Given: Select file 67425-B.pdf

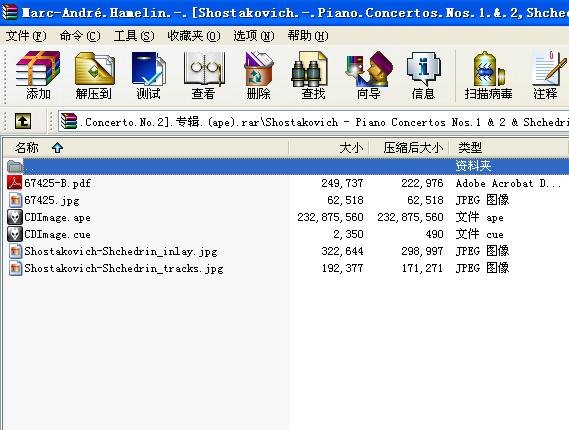Looking at the screenshot, I should coord(57,183).
